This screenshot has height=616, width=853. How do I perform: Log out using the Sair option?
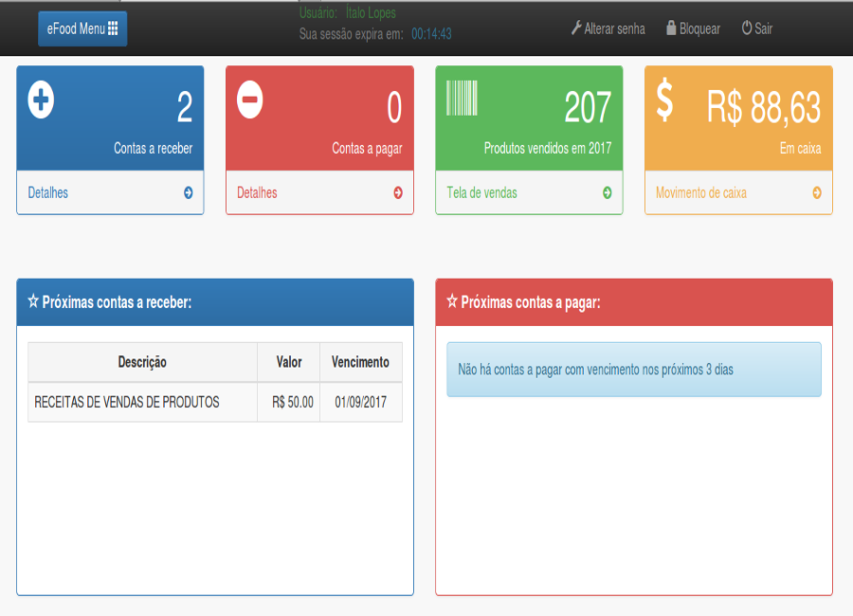756,28
